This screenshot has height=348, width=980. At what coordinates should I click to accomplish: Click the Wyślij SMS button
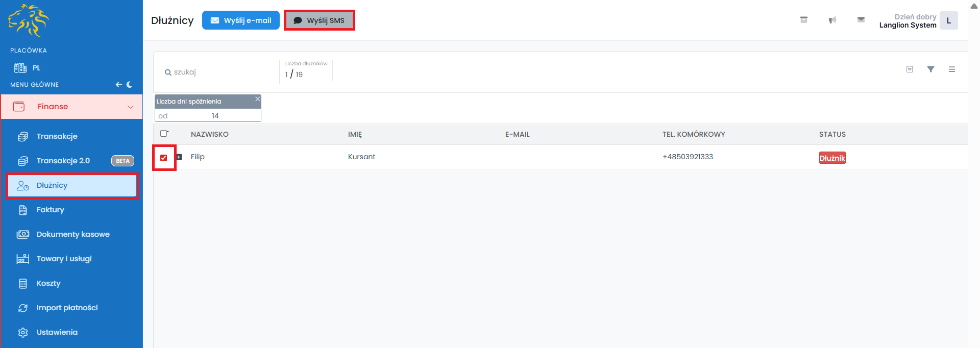tap(319, 20)
